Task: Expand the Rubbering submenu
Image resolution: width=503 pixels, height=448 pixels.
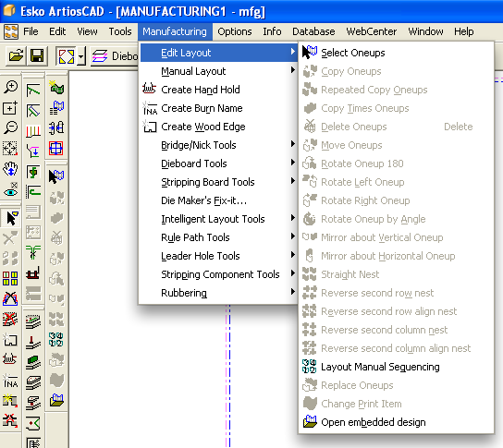Action: [219, 293]
